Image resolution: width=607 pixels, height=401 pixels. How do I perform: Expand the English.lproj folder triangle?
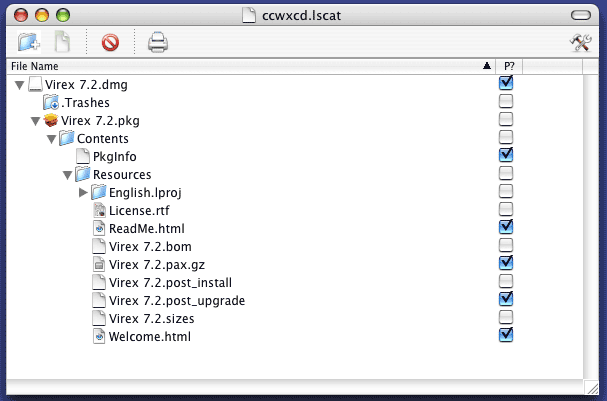pyautogui.click(x=84, y=192)
